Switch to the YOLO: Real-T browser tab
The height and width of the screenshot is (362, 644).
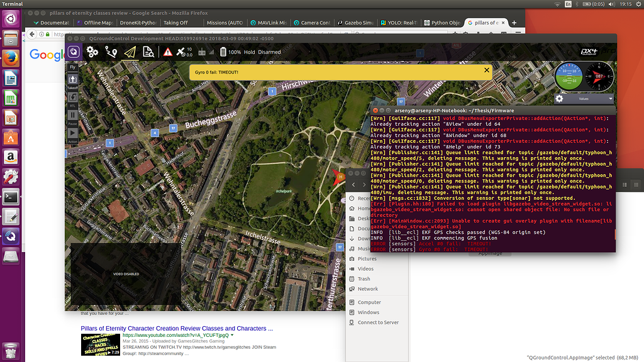click(x=398, y=23)
